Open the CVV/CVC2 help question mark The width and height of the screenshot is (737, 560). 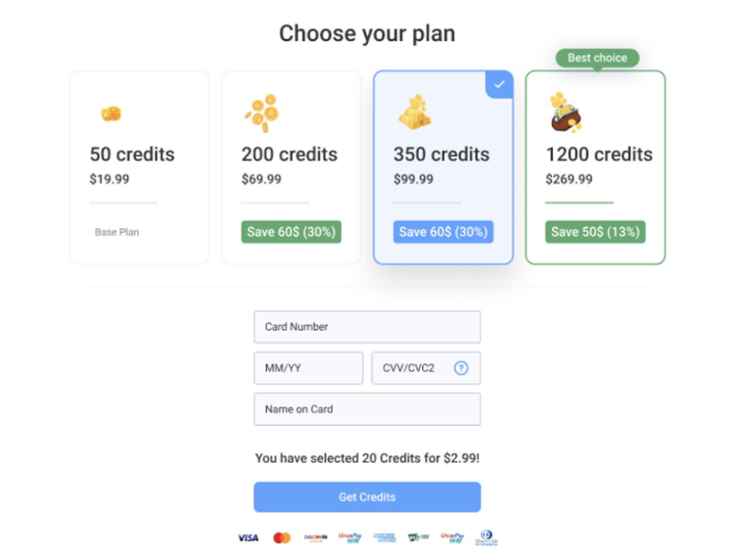click(461, 368)
